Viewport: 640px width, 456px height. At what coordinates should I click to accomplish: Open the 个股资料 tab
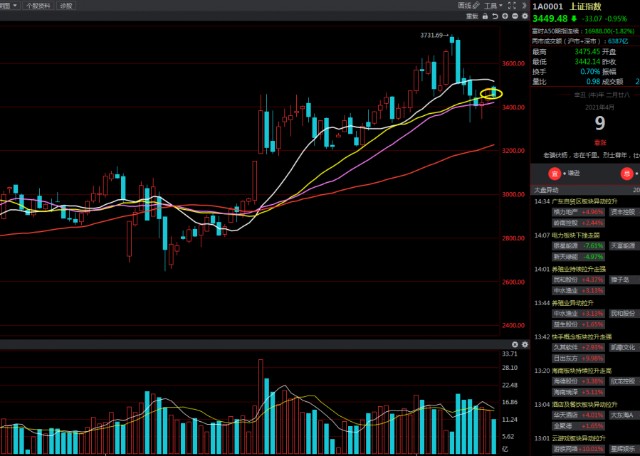coord(36,5)
